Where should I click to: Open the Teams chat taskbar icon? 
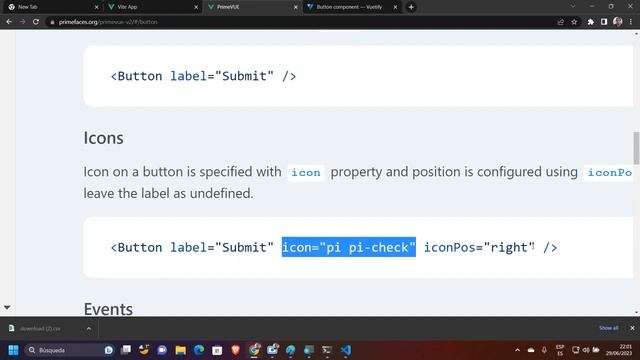click(162, 350)
